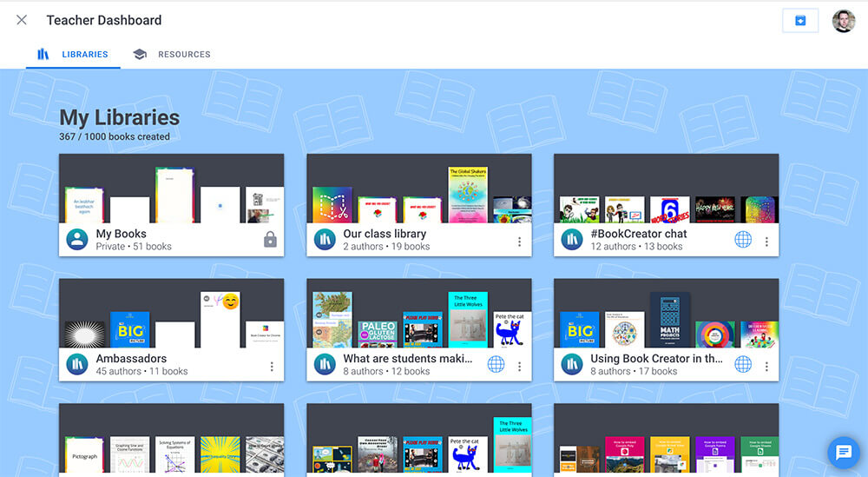Open the My Books library title
This screenshot has height=477, width=868.
[121, 234]
